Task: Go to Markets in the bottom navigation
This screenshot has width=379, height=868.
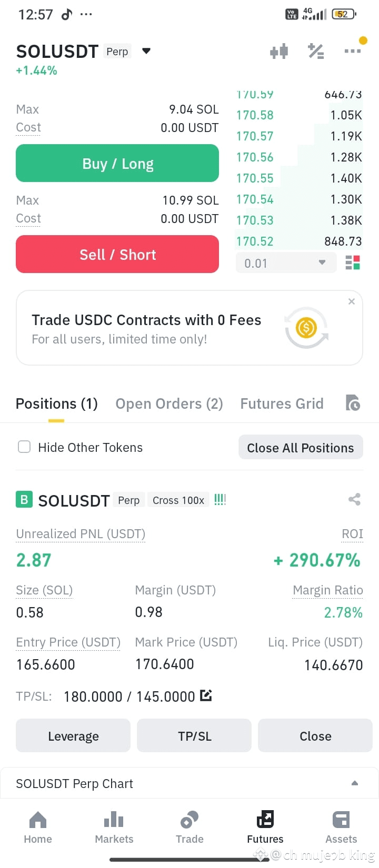Action: tap(114, 828)
